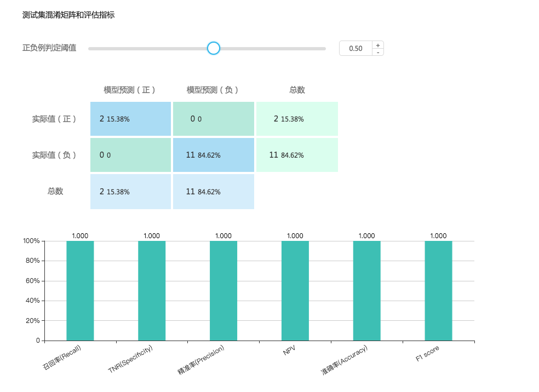Viewport: 539px width, 392px height.
Task: Select the true positive cell of the matrix
Action: point(130,119)
